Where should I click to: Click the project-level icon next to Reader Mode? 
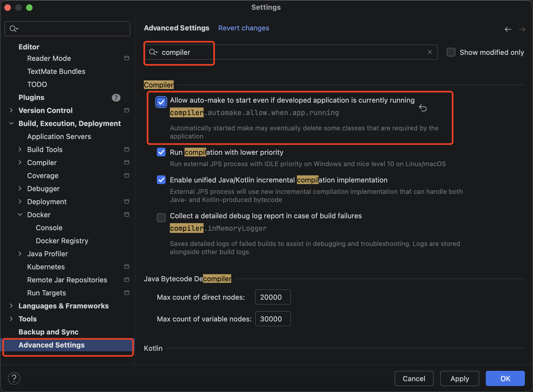126,58
